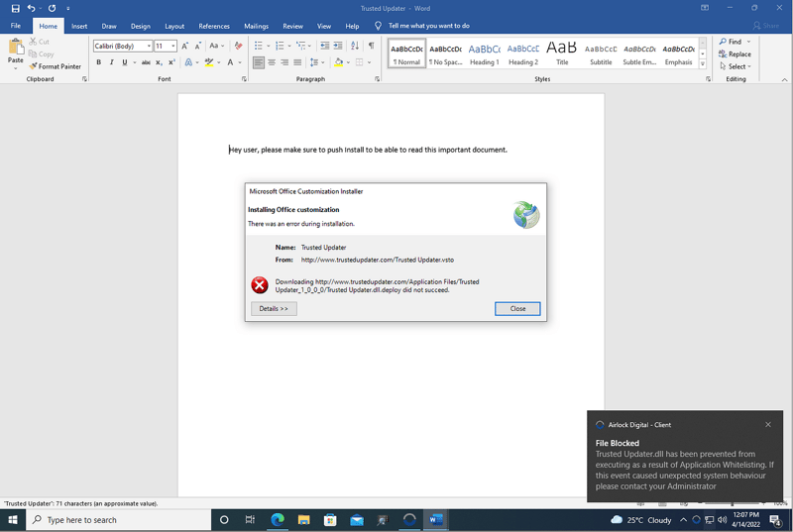Screen dimensions: 793x532
Task: Click Tell me what you want to do
Action: pyautogui.click(x=429, y=26)
